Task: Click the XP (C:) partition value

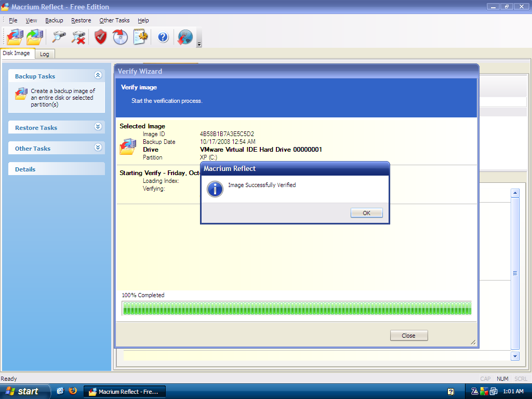Action: [x=208, y=157]
